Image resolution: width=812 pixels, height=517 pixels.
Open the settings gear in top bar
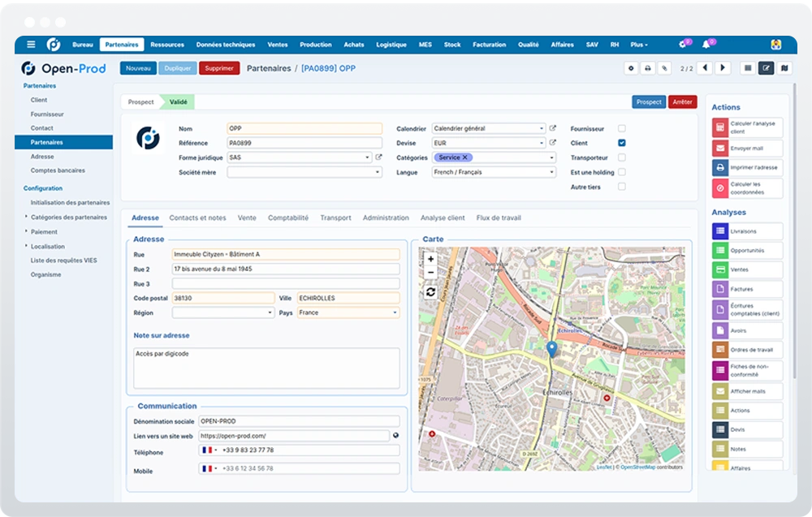(x=683, y=45)
